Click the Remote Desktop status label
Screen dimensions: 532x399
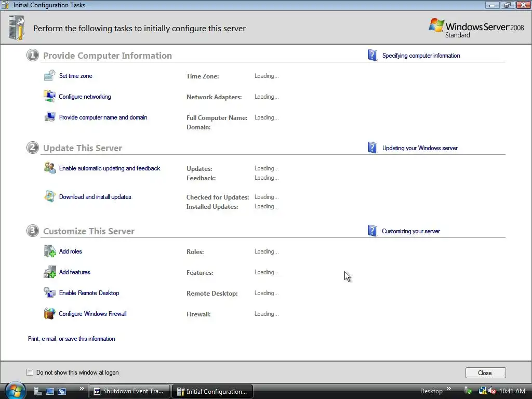[x=212, y=293]
